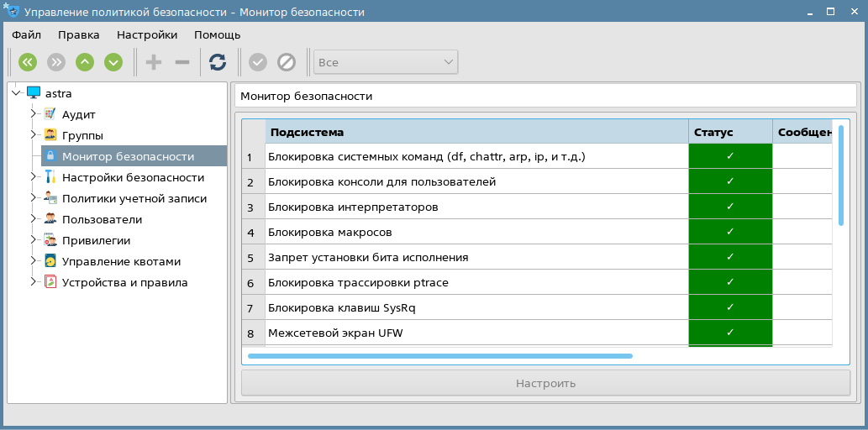
Task: Expand the Группы tree node
Action: (x=34, y=135)
